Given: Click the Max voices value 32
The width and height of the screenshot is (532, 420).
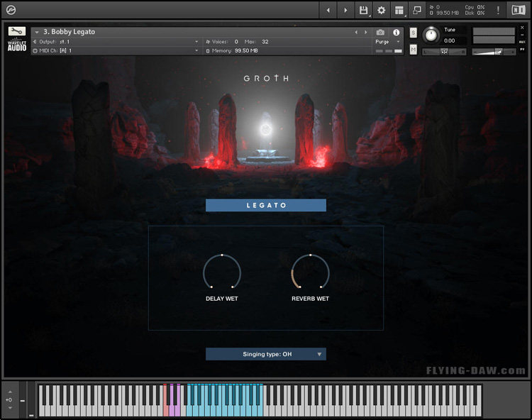Looking at the screenshot, I should (265, 42).
